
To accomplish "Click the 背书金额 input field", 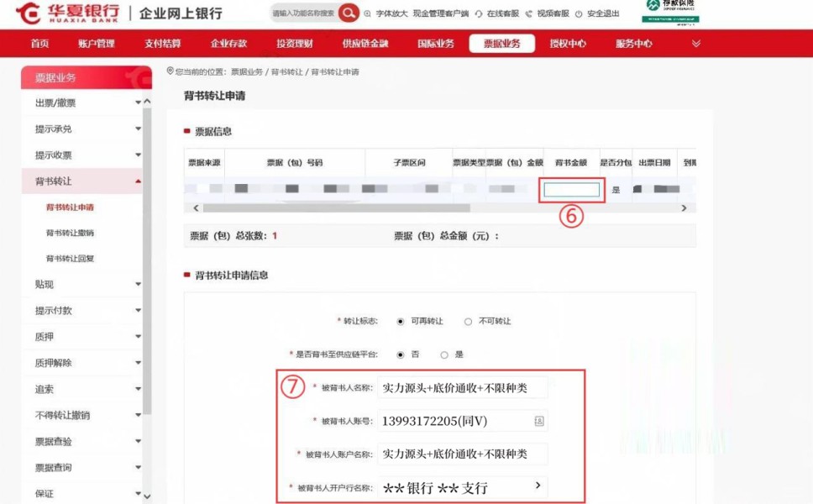I will (x=571, y=190).
